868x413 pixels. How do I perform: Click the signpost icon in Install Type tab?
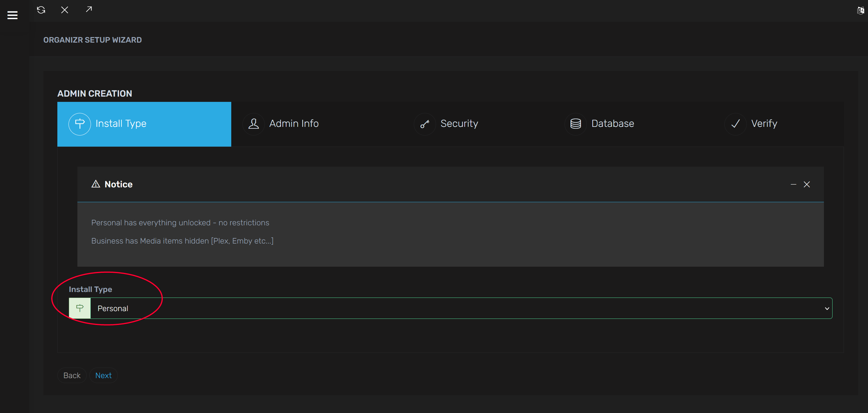(x=80, y=124)
